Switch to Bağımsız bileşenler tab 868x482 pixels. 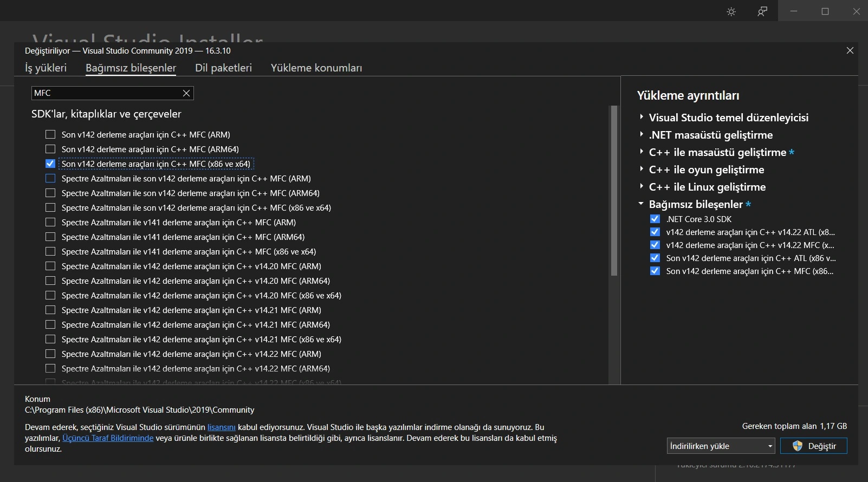tap(131, 68)
